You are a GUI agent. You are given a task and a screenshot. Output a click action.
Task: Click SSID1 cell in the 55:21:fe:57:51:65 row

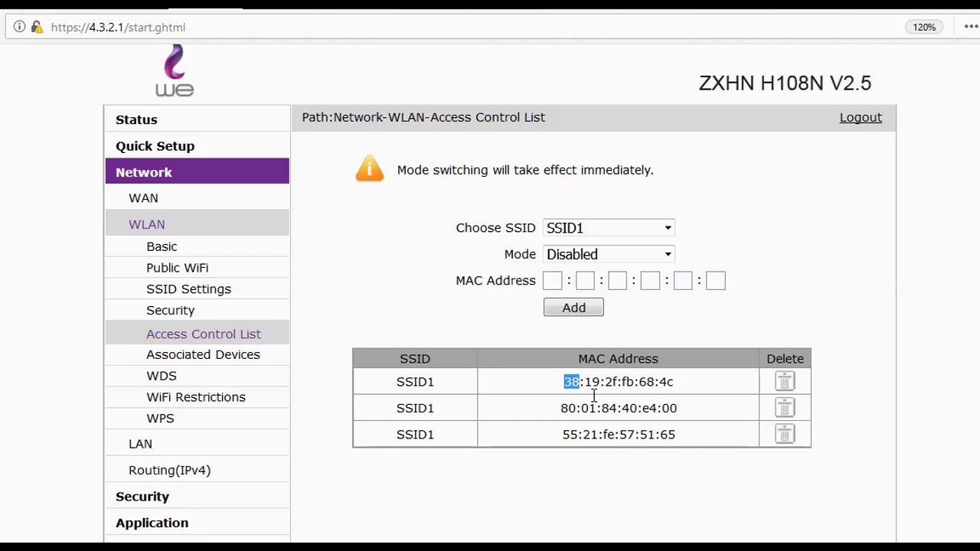[x=415, y=434]
